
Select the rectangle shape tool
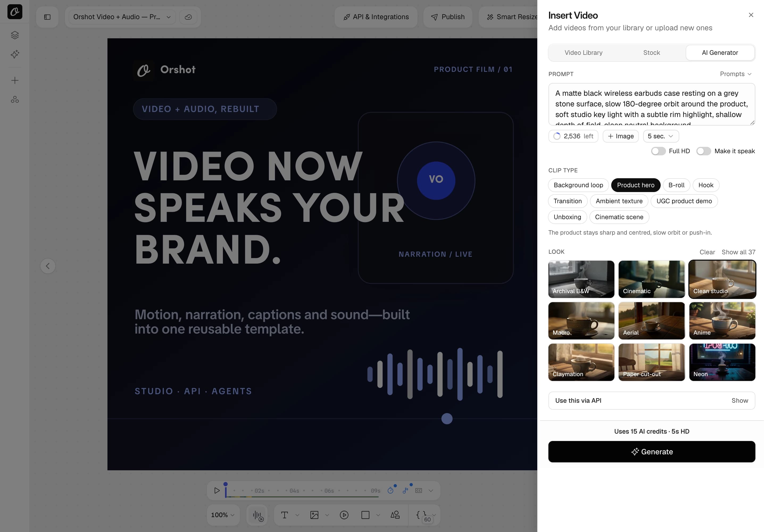365,515
